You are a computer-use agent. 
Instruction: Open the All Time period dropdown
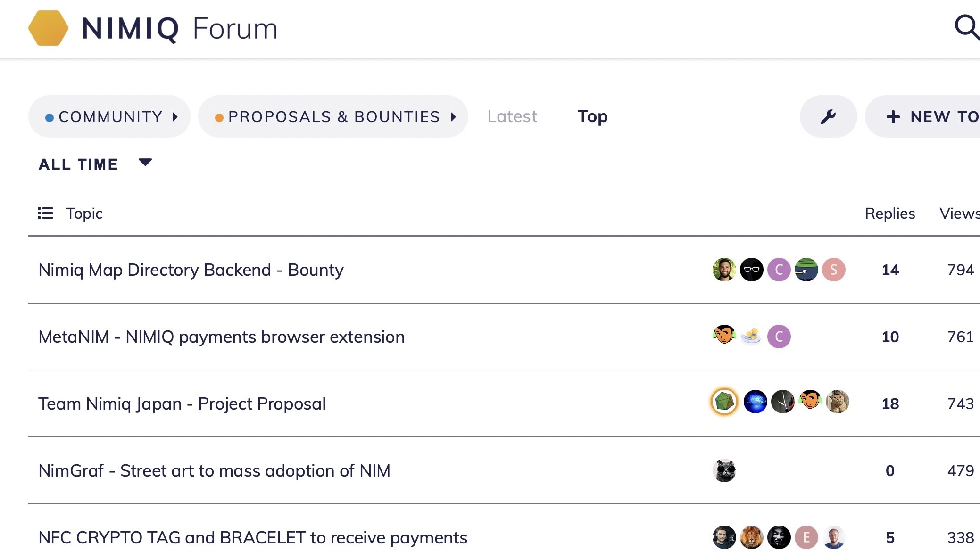click(x=95, y=164)
